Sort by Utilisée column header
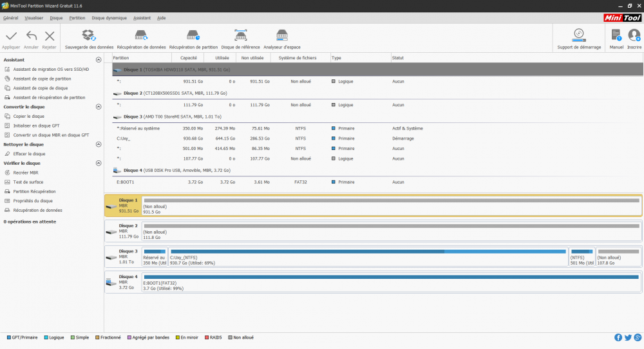The height and width of the screenshot is (349, 644). [222, 58]
